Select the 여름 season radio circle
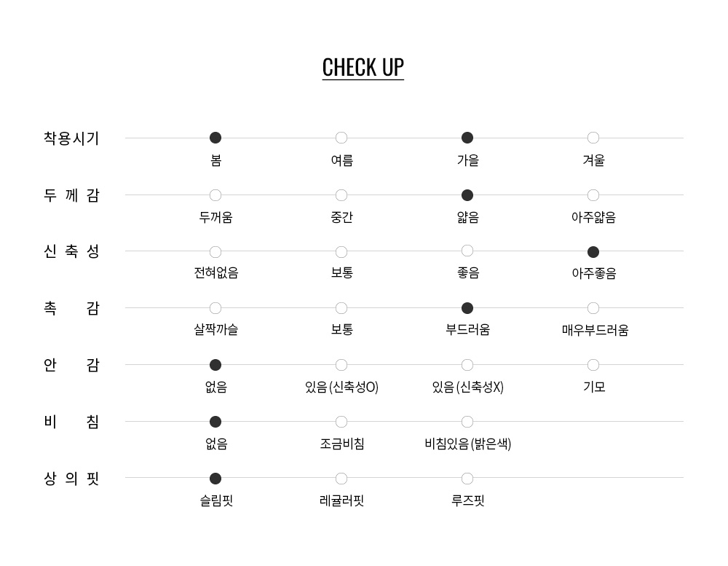Screen dimensions: 728x566 click(341, 138)
